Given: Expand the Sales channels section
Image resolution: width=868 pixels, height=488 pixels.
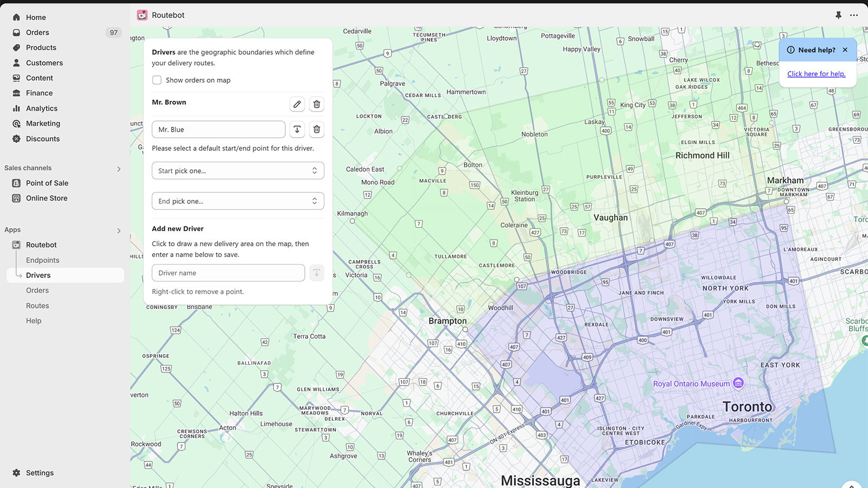Looking at the screenshot, I should 119,169.
